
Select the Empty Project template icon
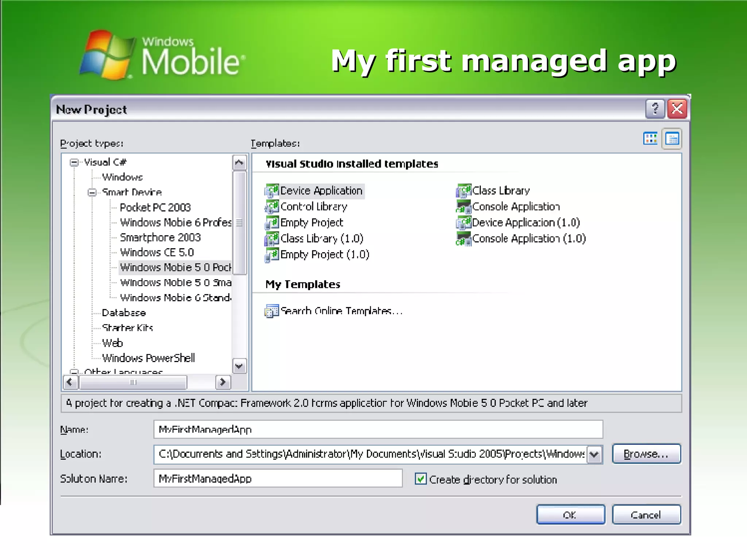coord(272,223)
